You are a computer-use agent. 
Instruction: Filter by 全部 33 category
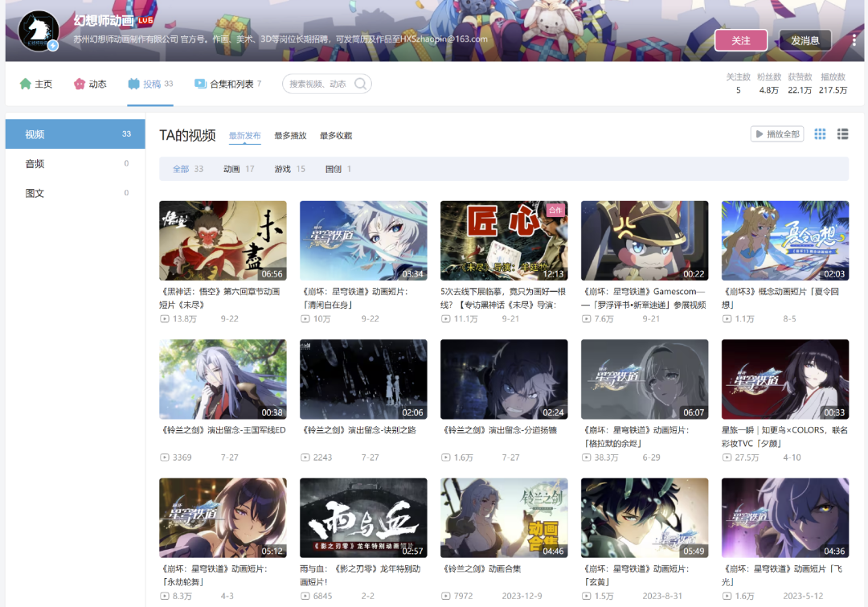(188, 169)
